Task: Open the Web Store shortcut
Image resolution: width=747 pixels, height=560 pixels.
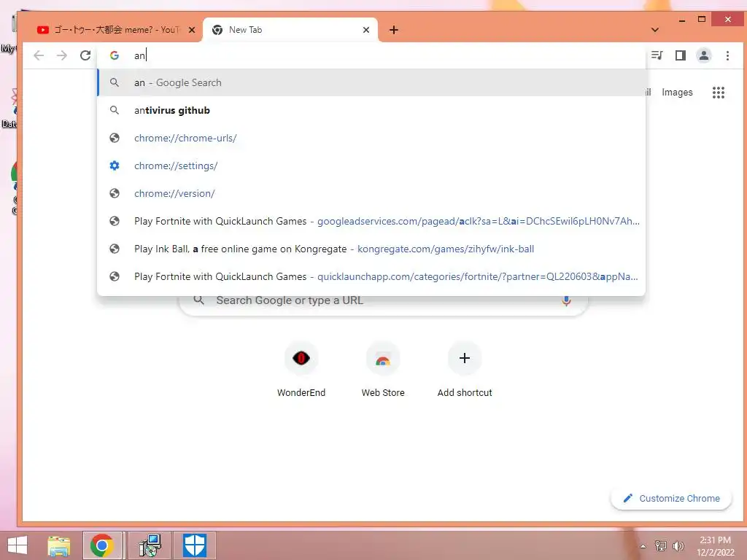Action: click(383, 370)
